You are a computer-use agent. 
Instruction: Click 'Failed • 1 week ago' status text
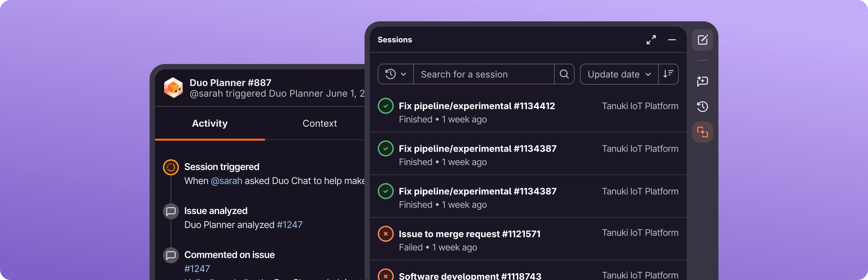click(438, 247)
